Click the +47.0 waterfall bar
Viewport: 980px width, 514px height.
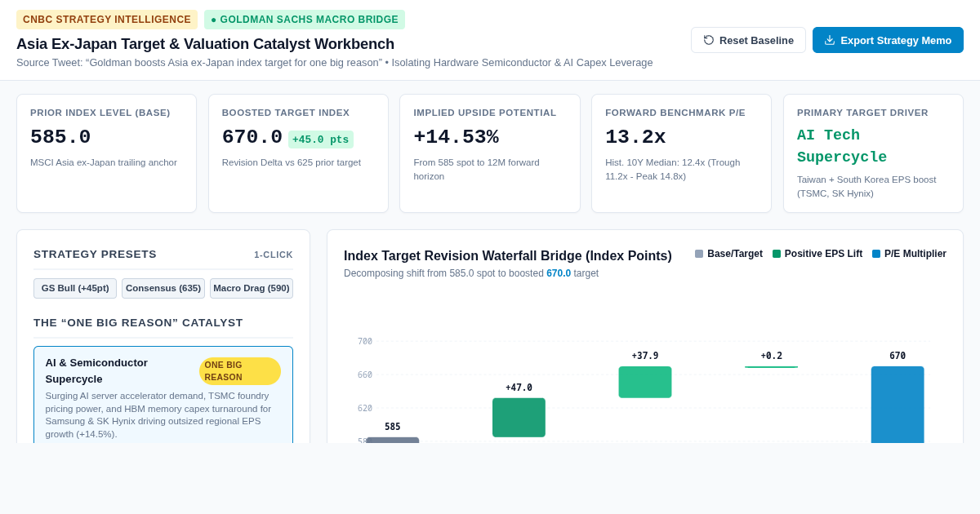(x=519, y=418)
